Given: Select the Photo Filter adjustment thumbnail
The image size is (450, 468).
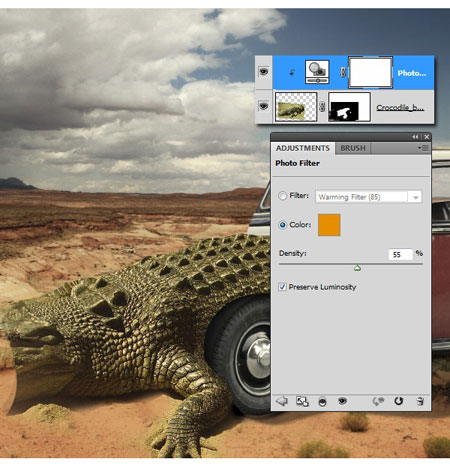Looking at the screenshot, I should pyautogui.click(x=317, y=72).
